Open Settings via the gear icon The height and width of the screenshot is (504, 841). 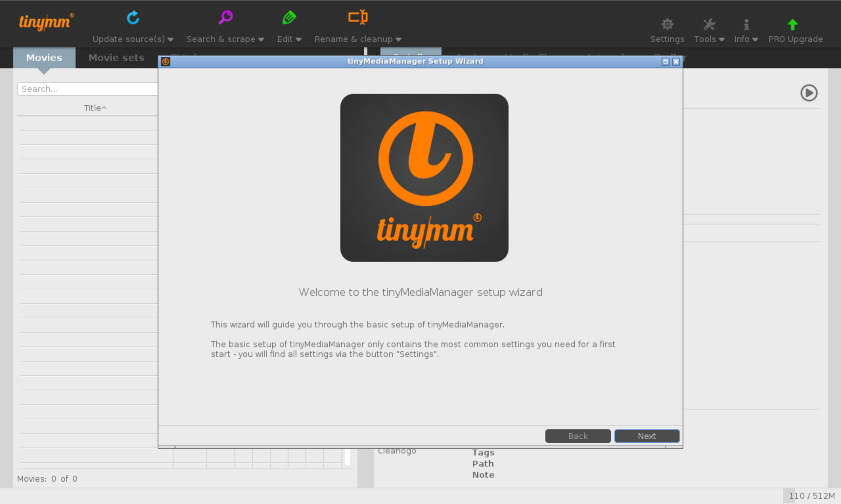(x=667, y=25)
